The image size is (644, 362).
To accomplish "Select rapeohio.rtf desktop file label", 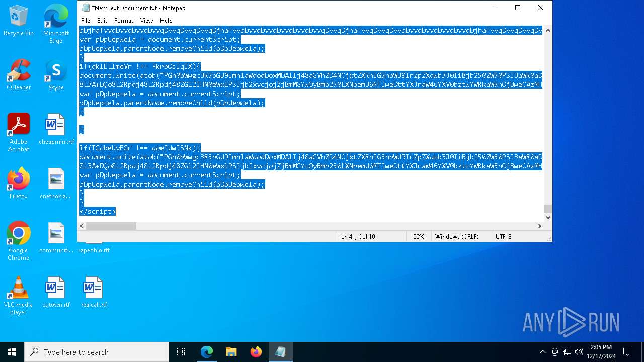I will click(94, 250).
